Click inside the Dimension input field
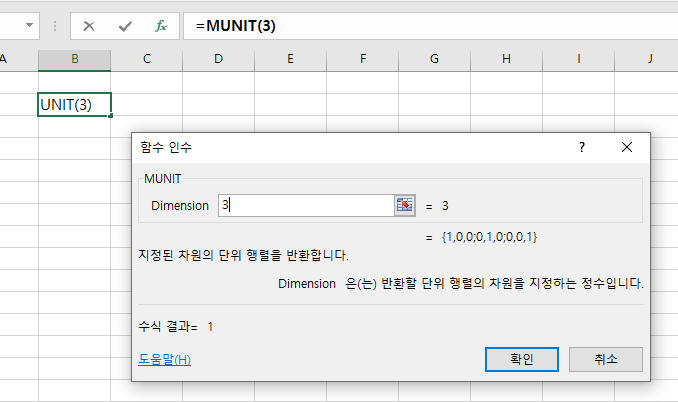Screen dimensions: 678x402 click(305, 205)
